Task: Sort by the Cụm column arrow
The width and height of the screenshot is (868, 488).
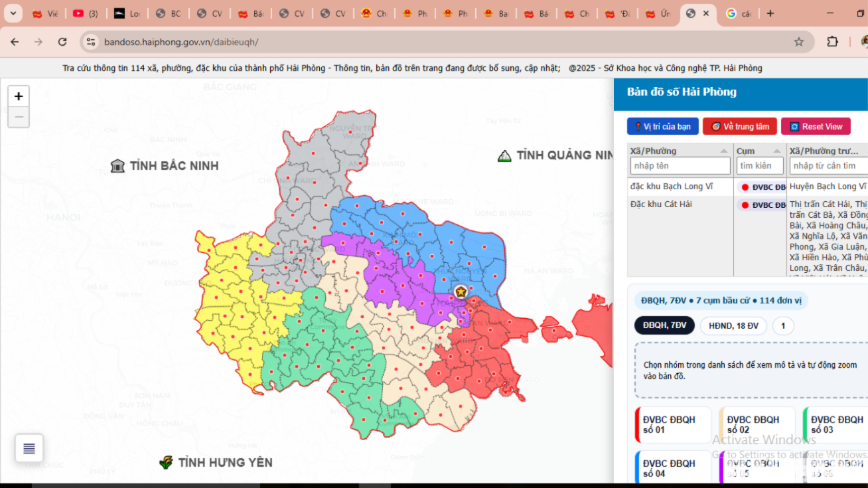Action: click(x=777, y=151)
